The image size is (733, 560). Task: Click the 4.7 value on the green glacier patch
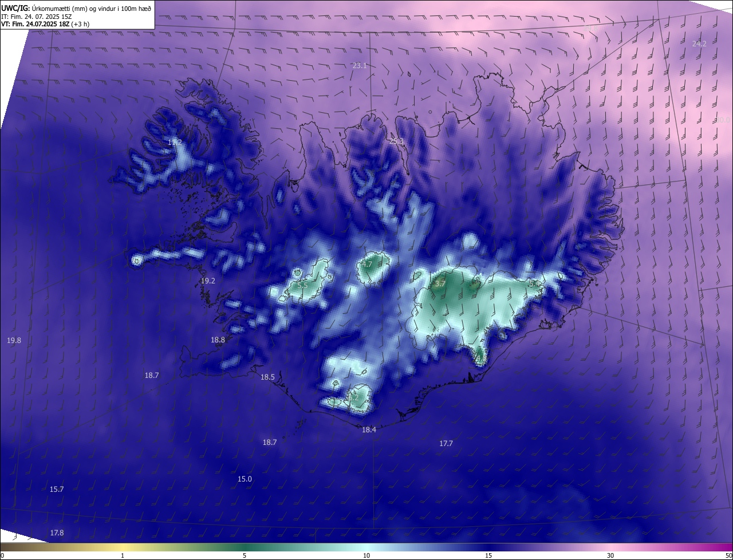tap(367, 265)
